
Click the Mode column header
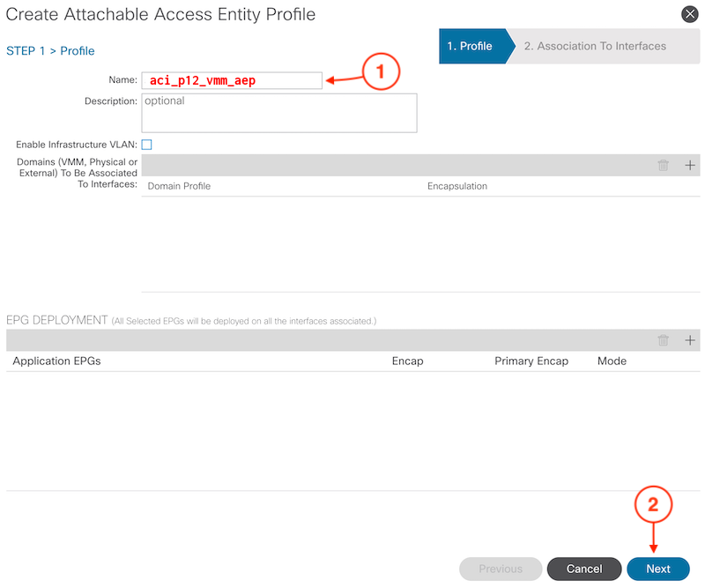pyautogui.click(x=612, y=361)
